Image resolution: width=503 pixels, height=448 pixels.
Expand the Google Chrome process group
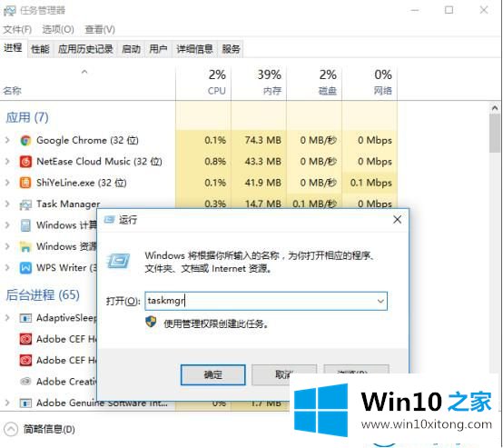pyautogui.click(x=7, y=140)
